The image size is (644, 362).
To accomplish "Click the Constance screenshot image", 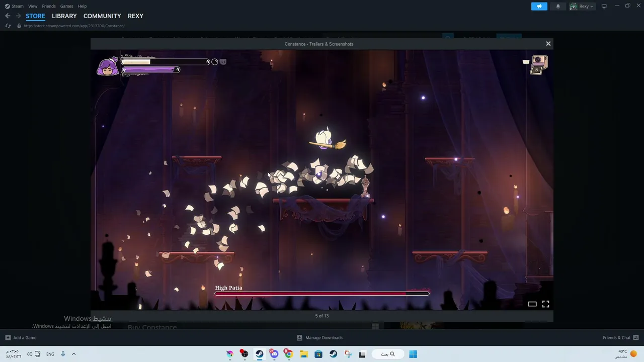I will tap(322, 180).
